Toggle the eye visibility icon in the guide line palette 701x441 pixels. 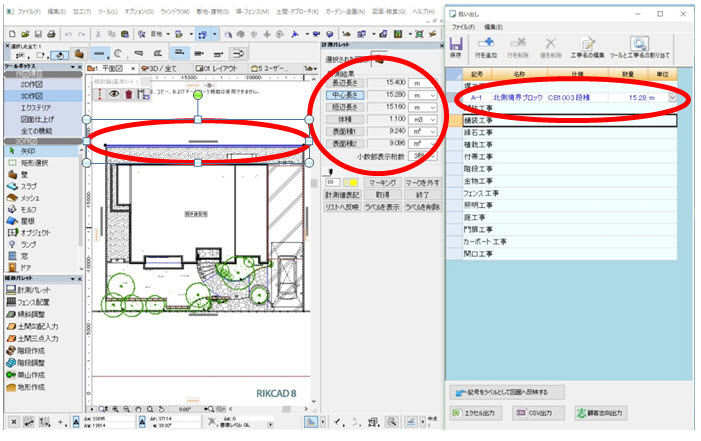[x=114, y=94]
